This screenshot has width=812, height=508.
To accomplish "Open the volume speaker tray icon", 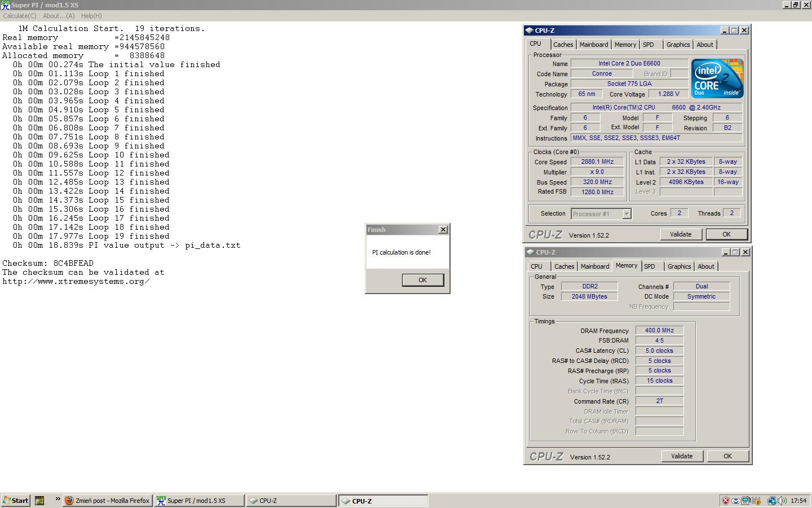I will point(782,501).
